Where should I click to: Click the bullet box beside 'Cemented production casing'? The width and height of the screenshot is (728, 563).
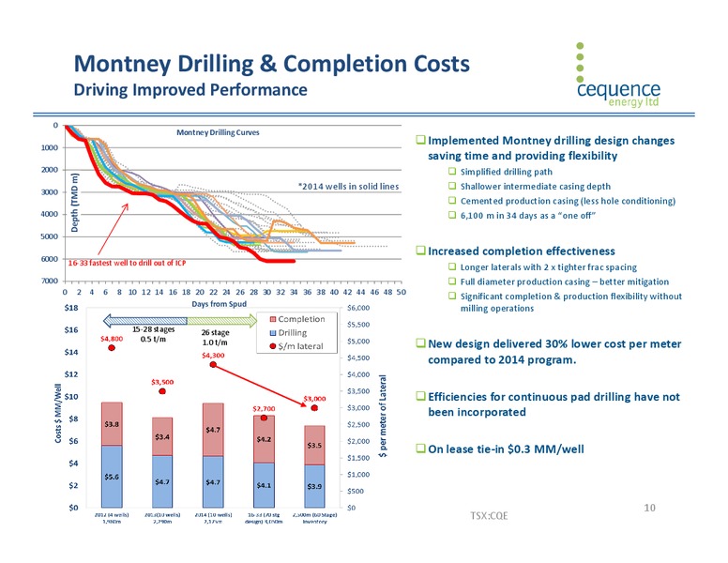coord(452,200)
